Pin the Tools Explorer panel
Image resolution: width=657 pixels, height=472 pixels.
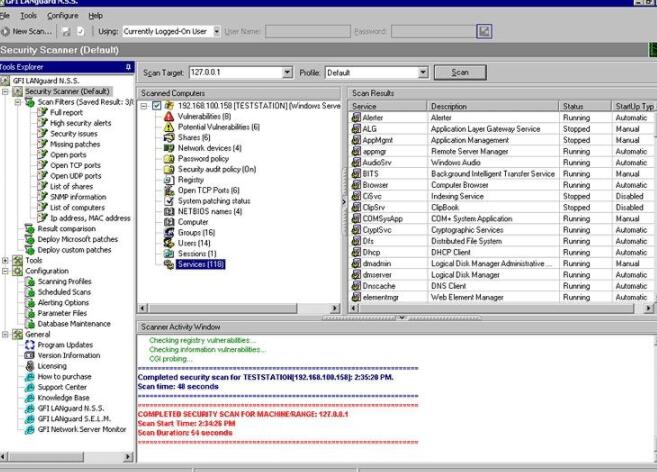click(128, 67)
